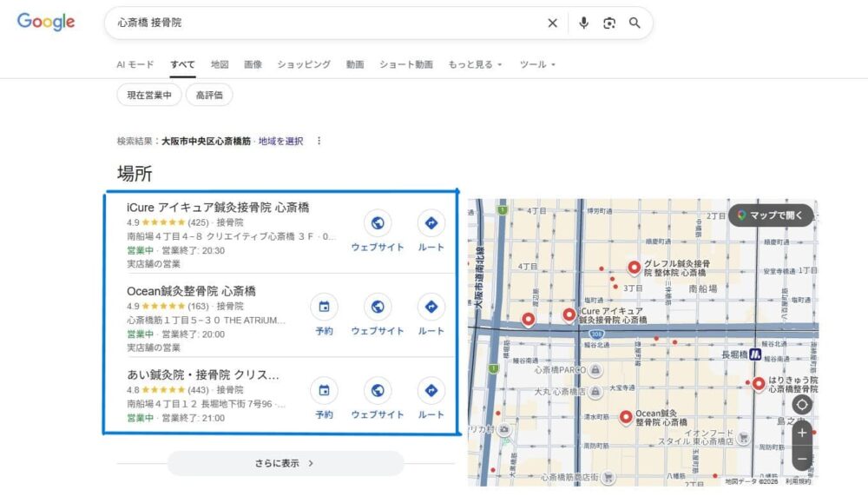Toggle the 高評価 filter chip
868x503 pixels.
click(x=208, y=95)
